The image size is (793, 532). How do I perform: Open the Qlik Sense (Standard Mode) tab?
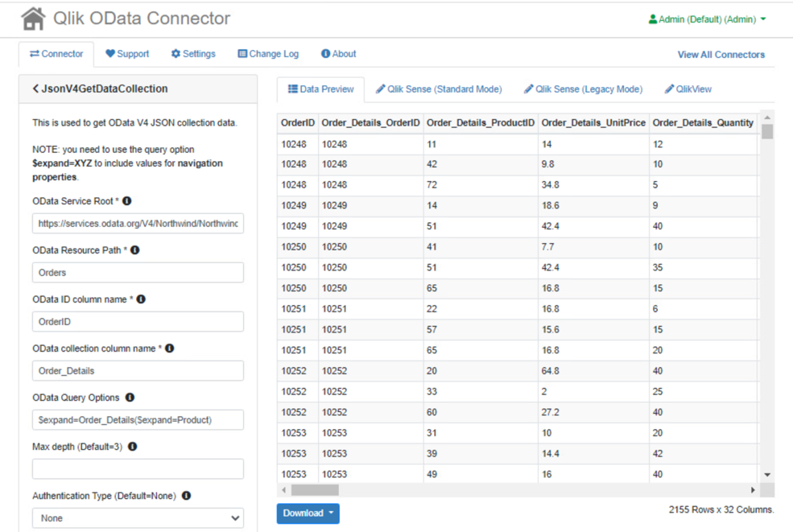click(x=439, y=89)
